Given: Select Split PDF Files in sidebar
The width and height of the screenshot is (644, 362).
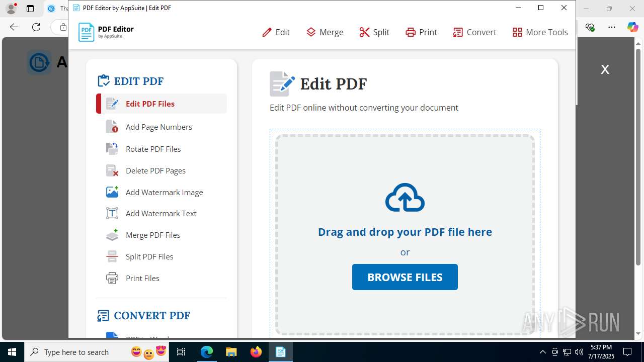Looking at the screenshot, I should 162,256.
